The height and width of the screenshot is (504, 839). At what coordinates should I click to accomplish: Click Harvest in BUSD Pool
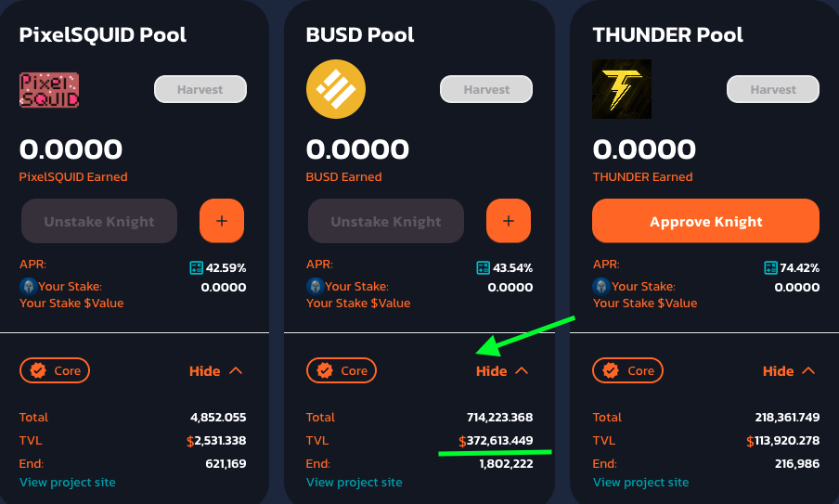coord(485,89)
